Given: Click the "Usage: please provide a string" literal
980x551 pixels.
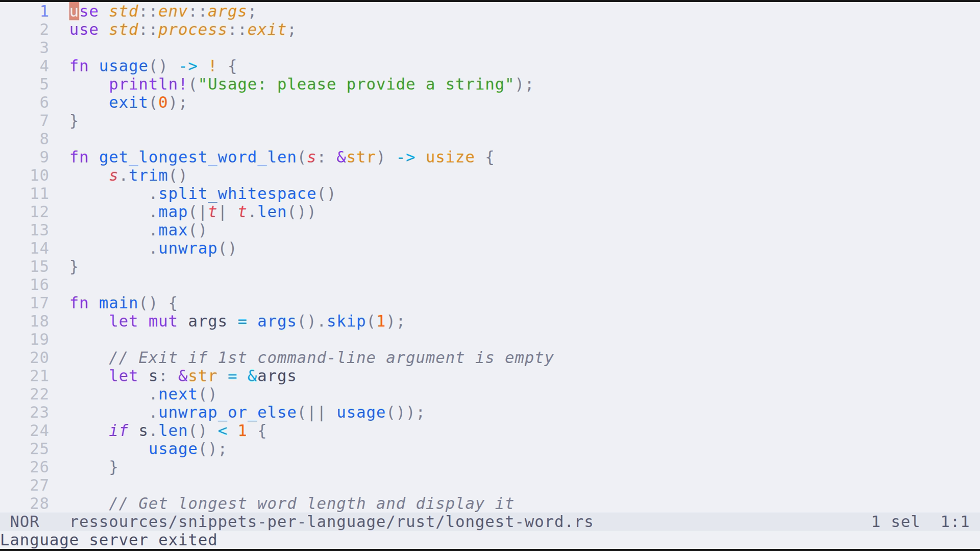Looking at the screenshot, I should click(355, 84).
